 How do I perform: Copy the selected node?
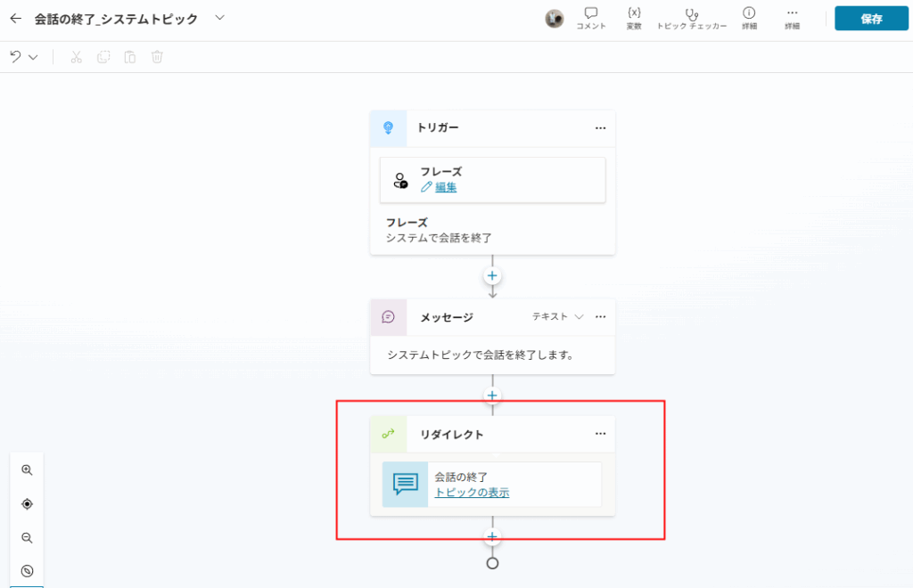point(103,57)
